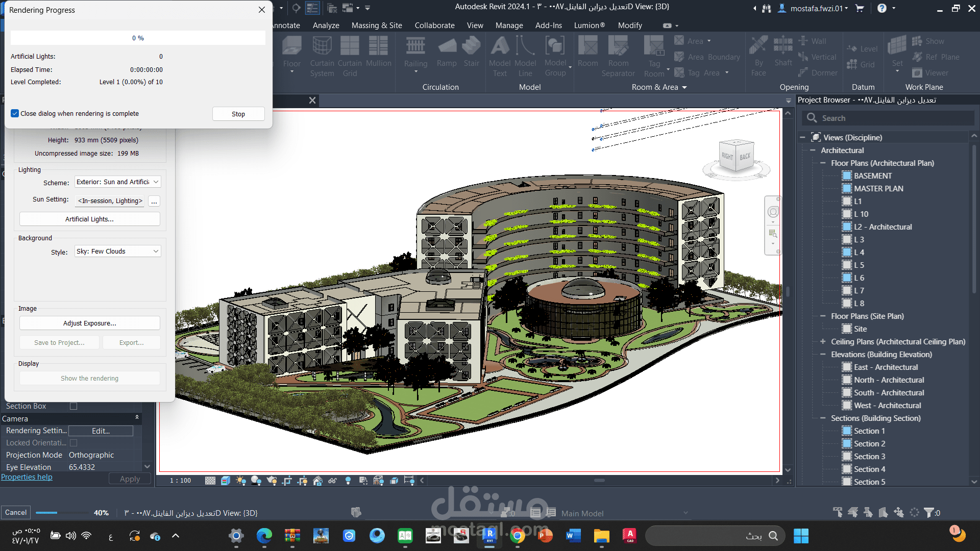Collapse Sections (Building Section) node
The image size is (980, 551).
823,418
